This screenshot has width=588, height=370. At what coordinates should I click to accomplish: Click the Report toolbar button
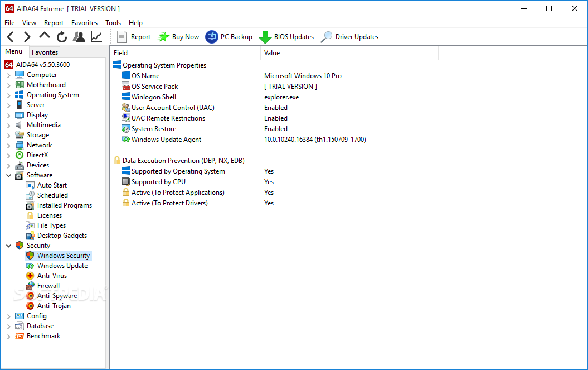coord(134,37)
